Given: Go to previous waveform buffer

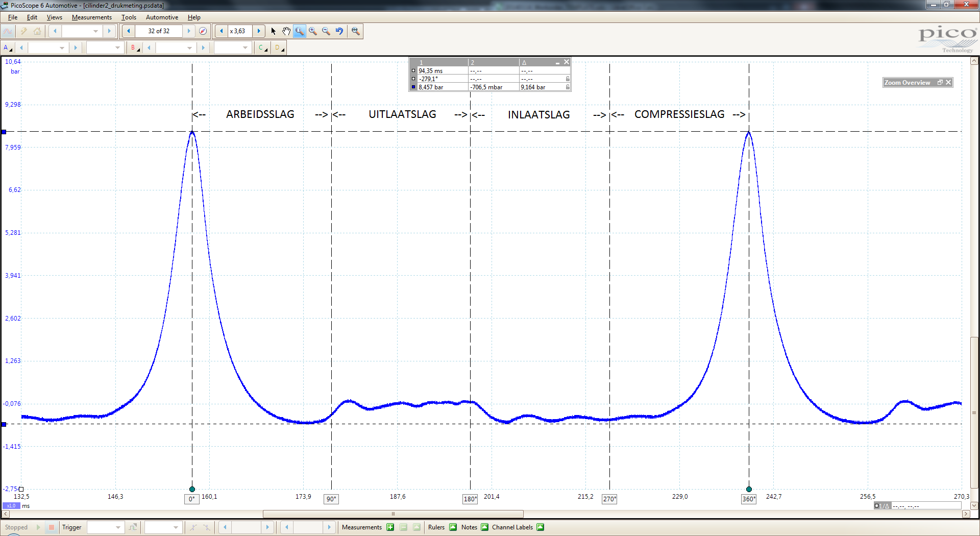Looking at the screenshot, I should [x=129, y=31].
